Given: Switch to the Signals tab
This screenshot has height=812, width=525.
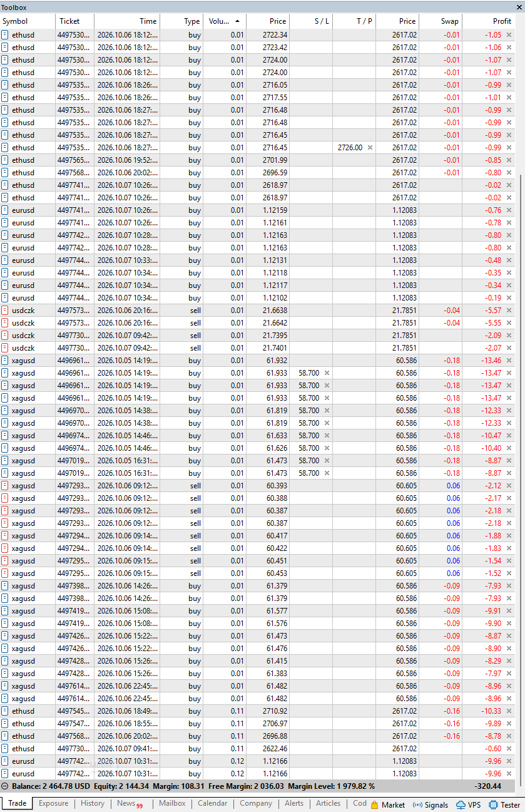Looking at the screenshot, I should (431, 804).
